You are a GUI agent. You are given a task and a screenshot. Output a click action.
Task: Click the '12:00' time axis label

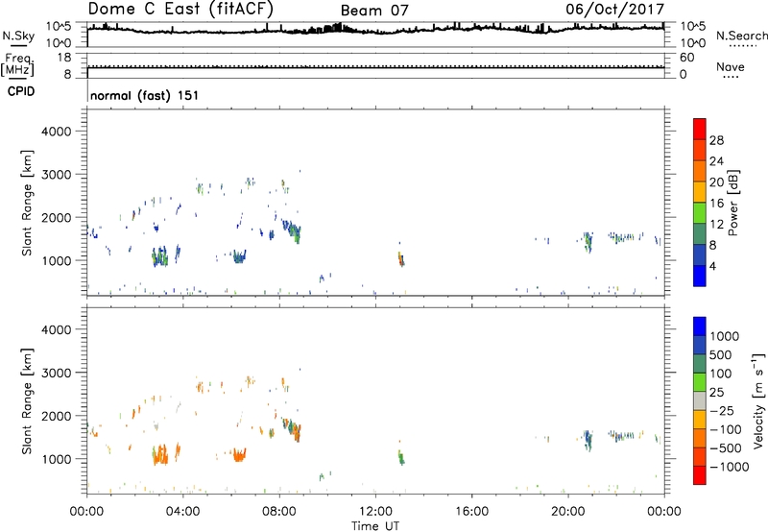[x=375, y=511]
